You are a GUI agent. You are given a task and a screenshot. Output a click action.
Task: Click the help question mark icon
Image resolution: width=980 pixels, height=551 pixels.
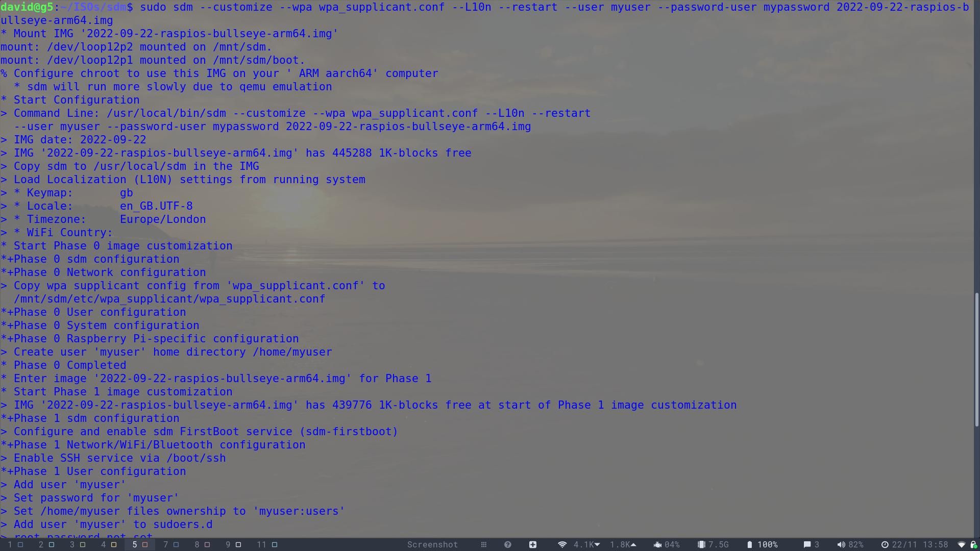pyautogui.click(x=507, y=545)
